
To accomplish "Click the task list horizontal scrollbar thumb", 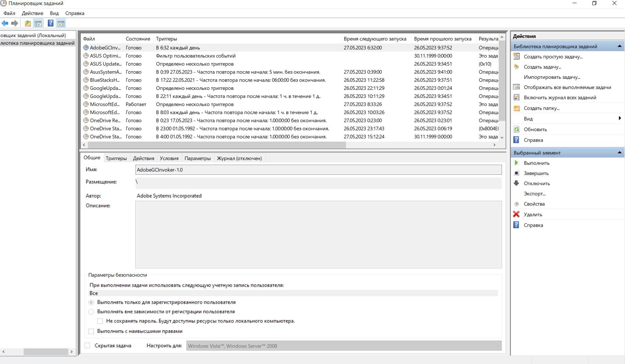I will click(217, 145).
